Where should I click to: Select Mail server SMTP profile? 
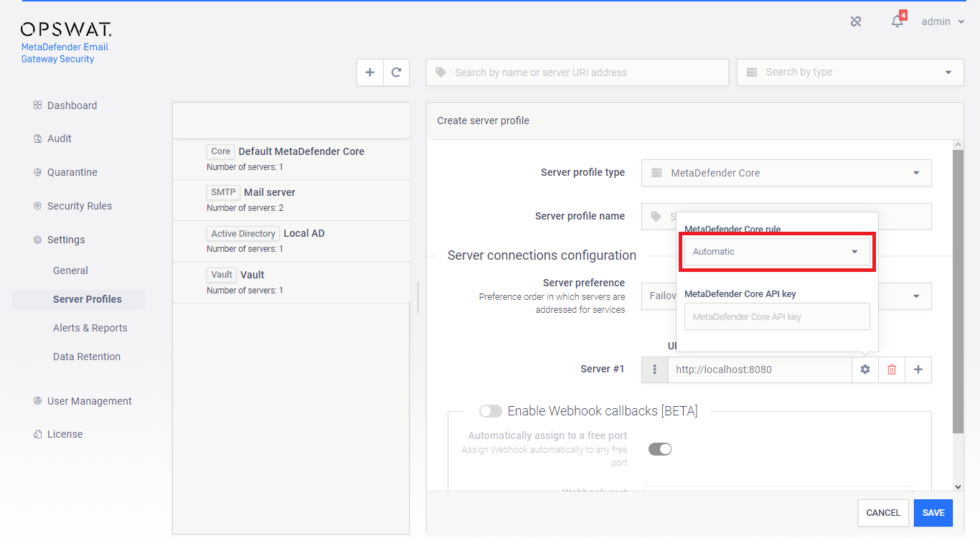point(291,200)
